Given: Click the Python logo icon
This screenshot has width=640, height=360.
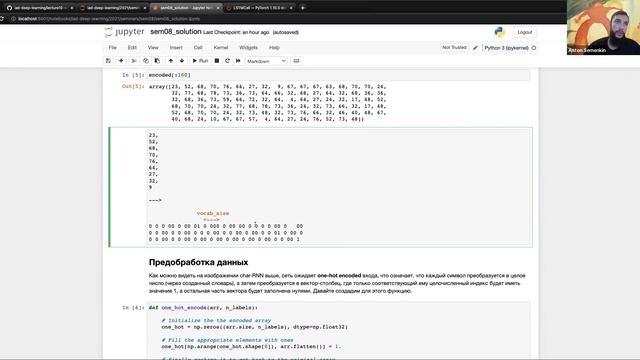Looking at the screenshot, I should (x=500, y=32).
